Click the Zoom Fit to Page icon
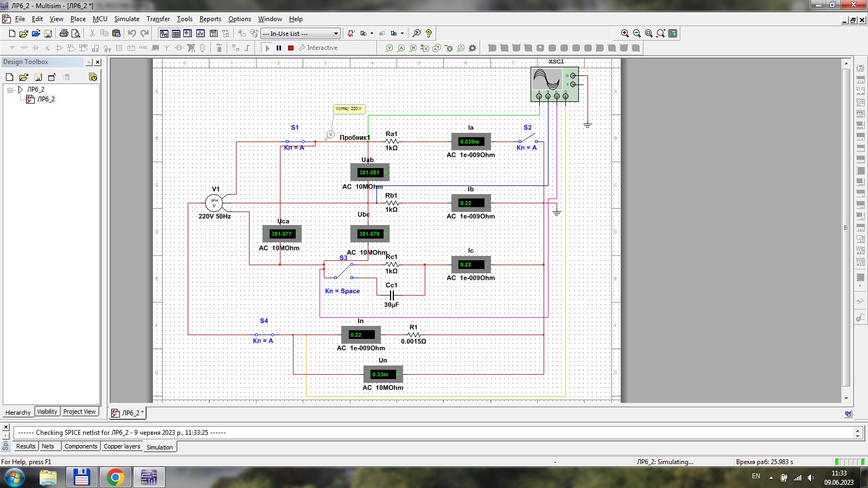The height and width of the screenshot is (488, 868). pyautogui.click(x=661, y=34)
